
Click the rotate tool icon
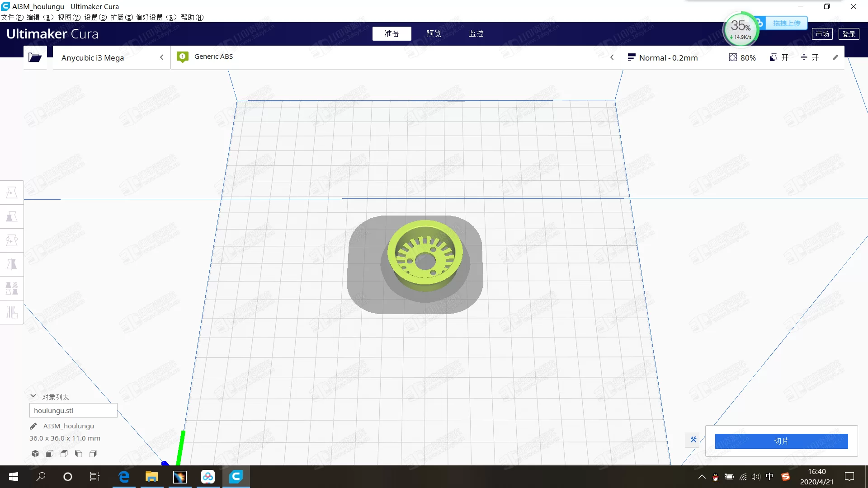pyautogui.click(x=12, y=240)
